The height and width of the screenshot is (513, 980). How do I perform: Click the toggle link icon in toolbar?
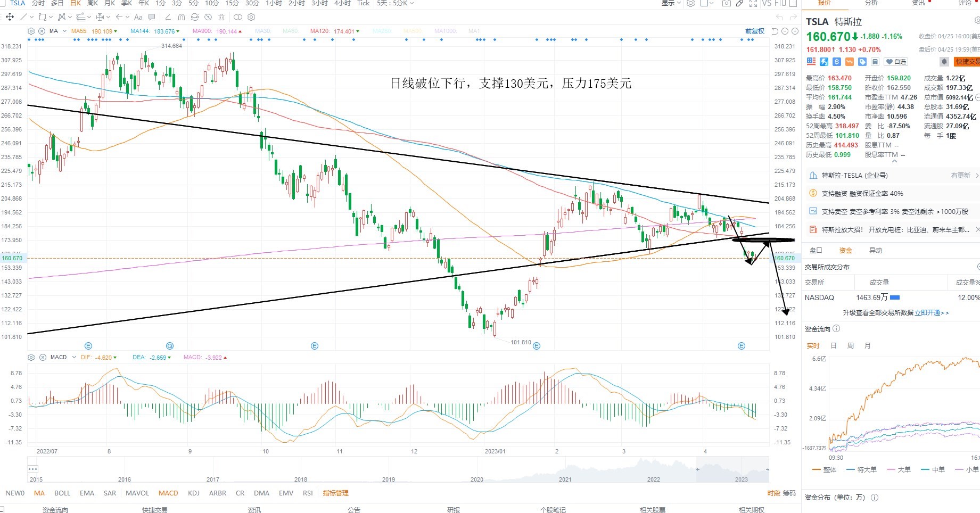(x=238, y=17)
